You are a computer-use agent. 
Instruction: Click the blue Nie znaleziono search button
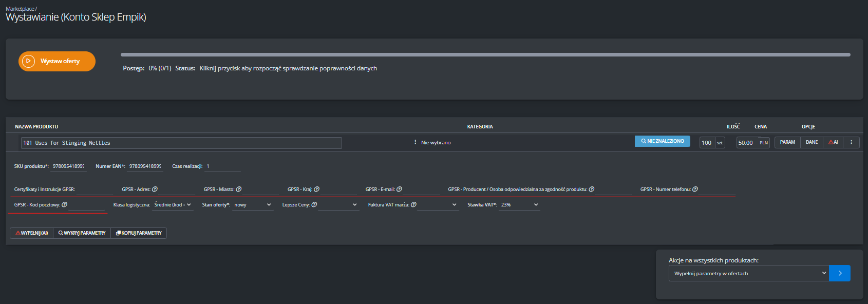(x=662, y=141)
